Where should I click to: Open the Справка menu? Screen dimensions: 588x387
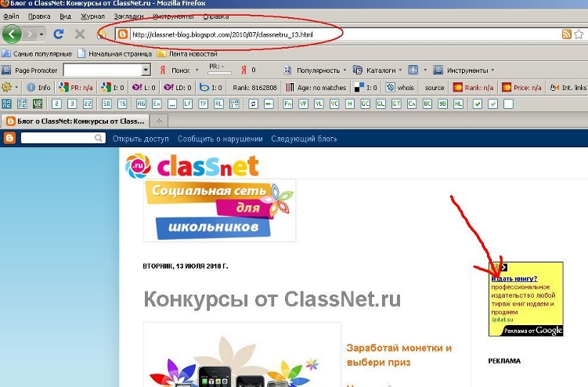pos(216,16)
